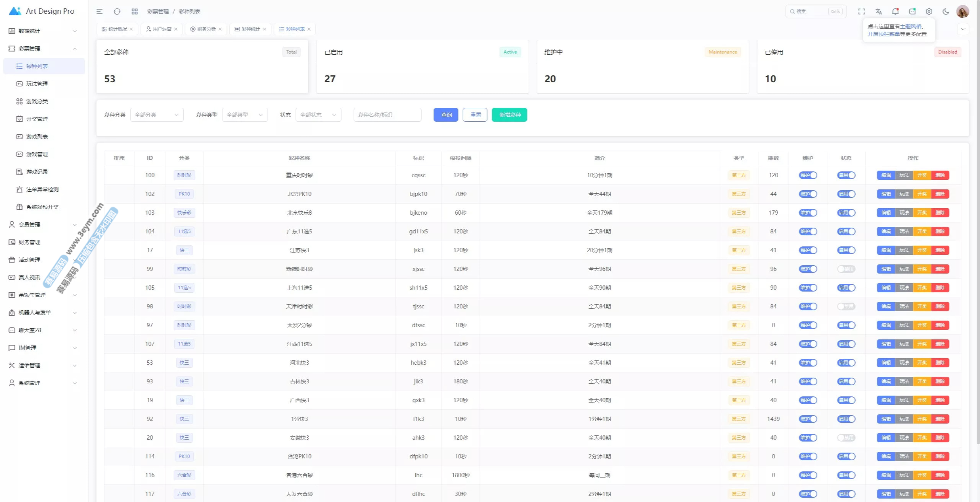Open the 状态 filter dropdown
The image size is (980, 502).
318,115
